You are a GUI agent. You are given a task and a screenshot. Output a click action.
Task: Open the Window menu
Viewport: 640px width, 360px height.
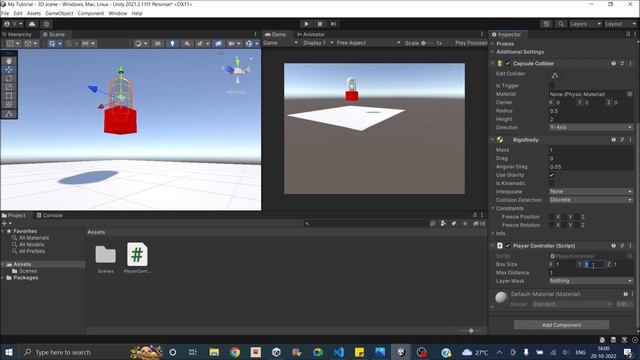coord(118,13)
